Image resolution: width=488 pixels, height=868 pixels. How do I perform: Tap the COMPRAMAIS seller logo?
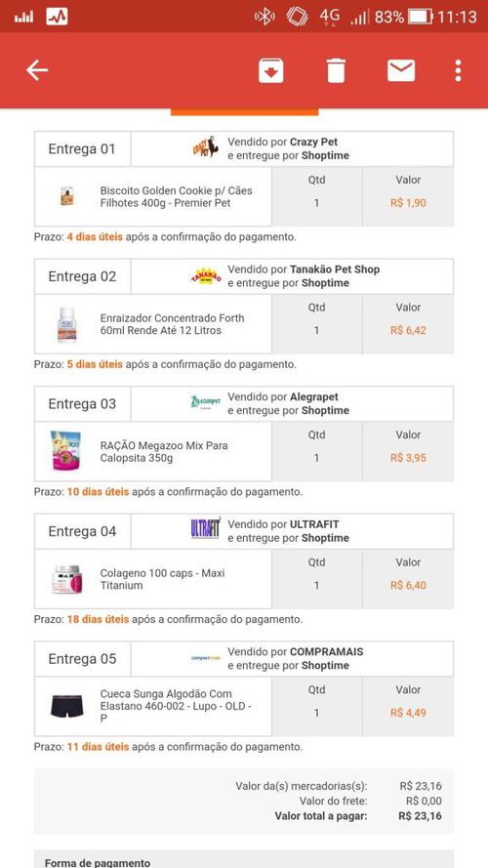coord(205,658)
